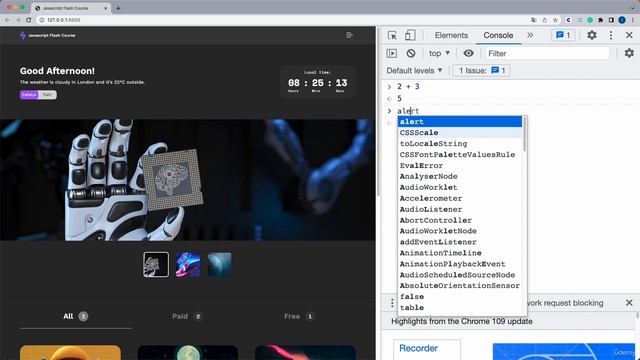Image resolution: width=640 pixels, height=360 pixels.
Task: Pick AudioWorklet suggestion
Action: tap(460, 187)
